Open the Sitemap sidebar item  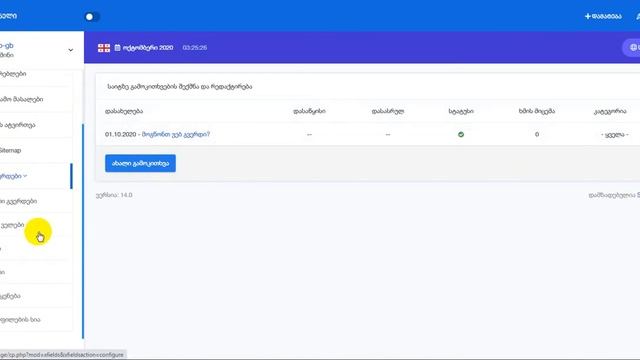click(36, 150)
